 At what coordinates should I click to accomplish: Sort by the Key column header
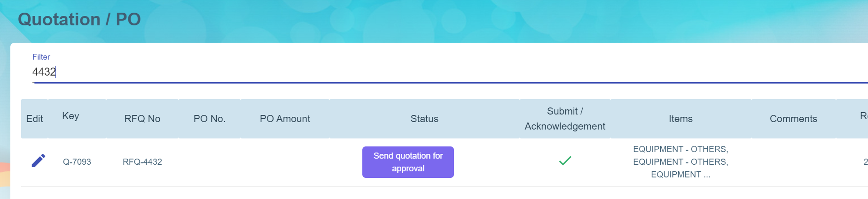pyautogui.click(x=70, y=116)
